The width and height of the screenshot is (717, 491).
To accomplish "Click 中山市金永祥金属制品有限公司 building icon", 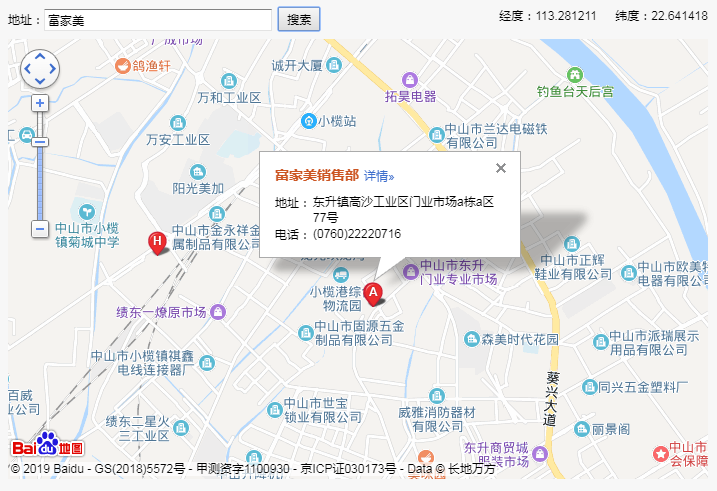I will click(216, 213).
